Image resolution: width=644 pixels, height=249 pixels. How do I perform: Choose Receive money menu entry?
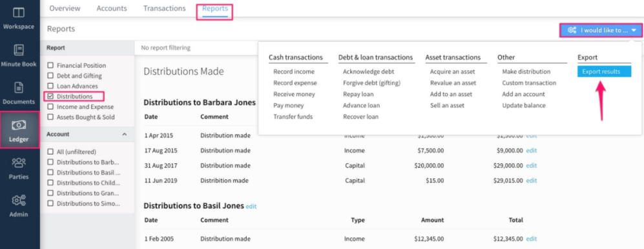[x=294, y=94]
